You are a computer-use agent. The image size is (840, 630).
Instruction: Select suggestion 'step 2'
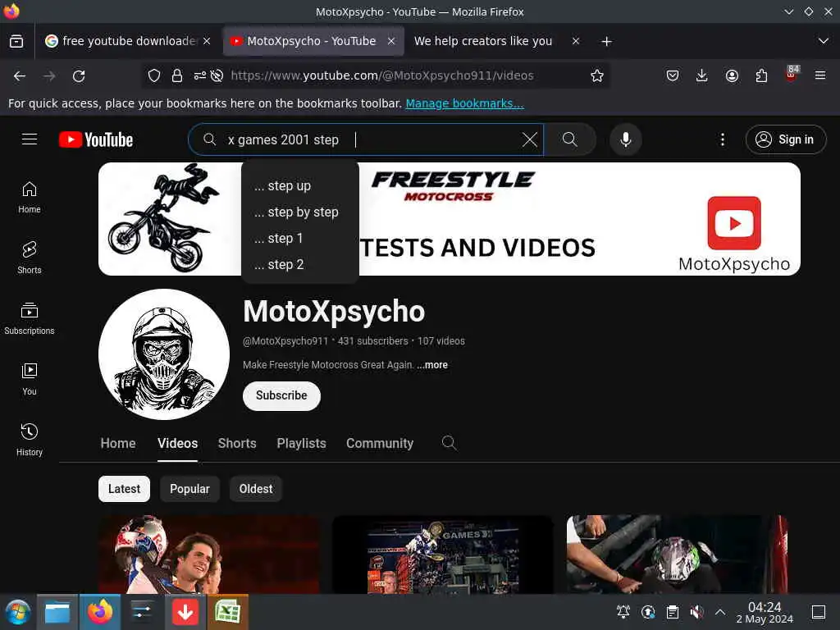[300, 265]
